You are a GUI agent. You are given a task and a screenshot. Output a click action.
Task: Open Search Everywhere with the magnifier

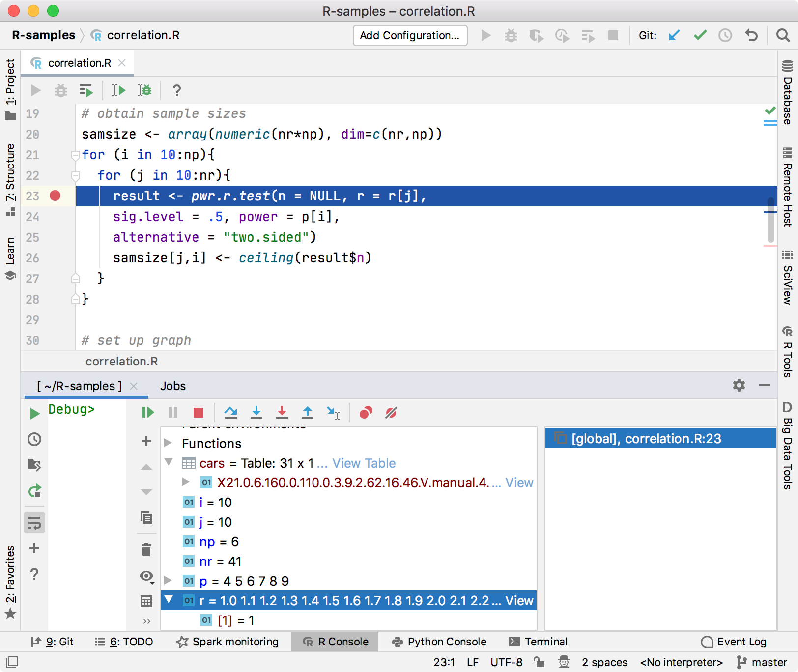782,35
